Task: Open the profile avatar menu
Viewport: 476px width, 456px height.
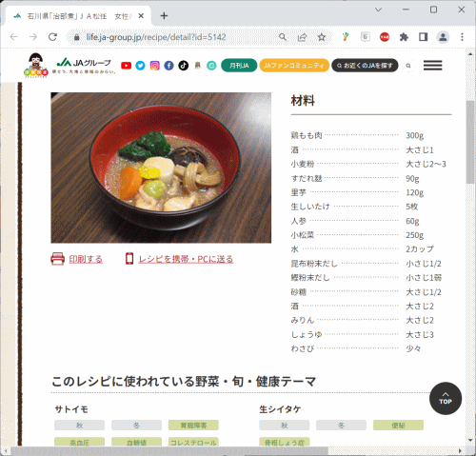Action: click(443, 37)
